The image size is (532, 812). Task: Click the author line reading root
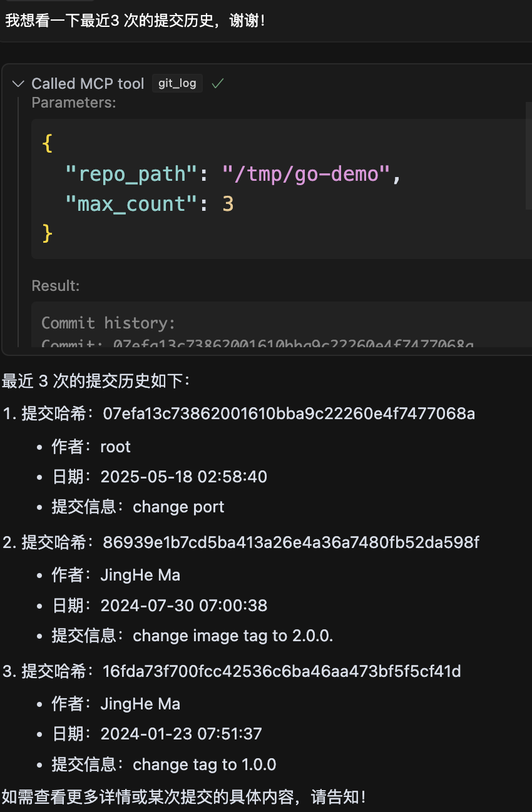[x=91, y=447]
